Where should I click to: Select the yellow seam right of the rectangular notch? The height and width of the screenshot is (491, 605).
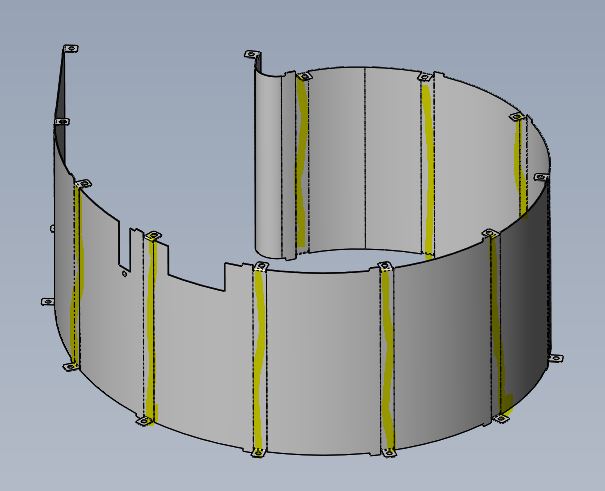click(x=151, y=330)
